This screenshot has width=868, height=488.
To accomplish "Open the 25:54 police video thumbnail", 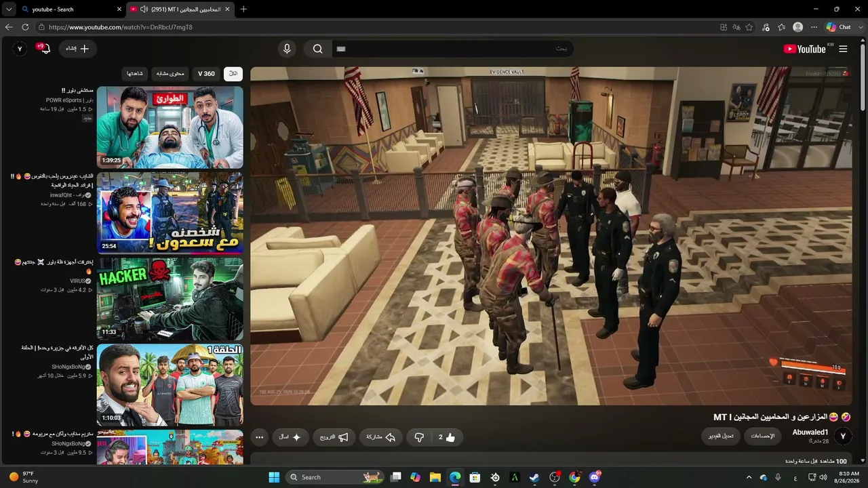I will [x=170, y=213].
